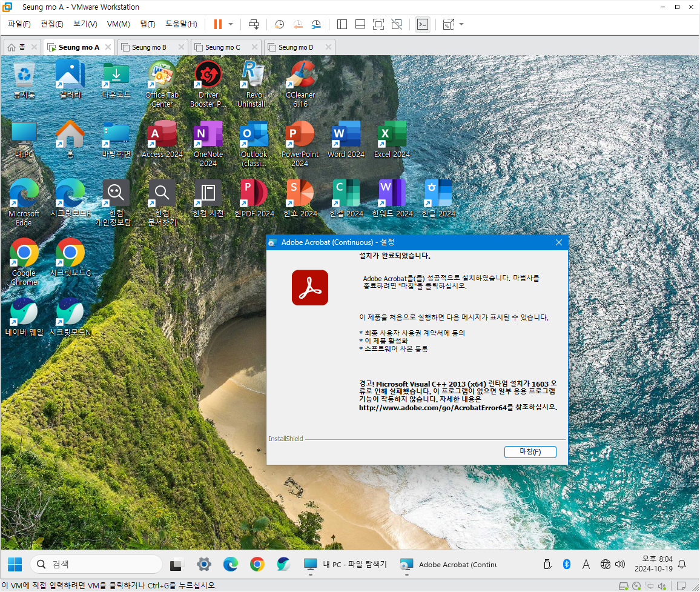Screen dimensions: 700x592
Task: Select 내 PC desktop icon
Action: click(x=24, y=139)
